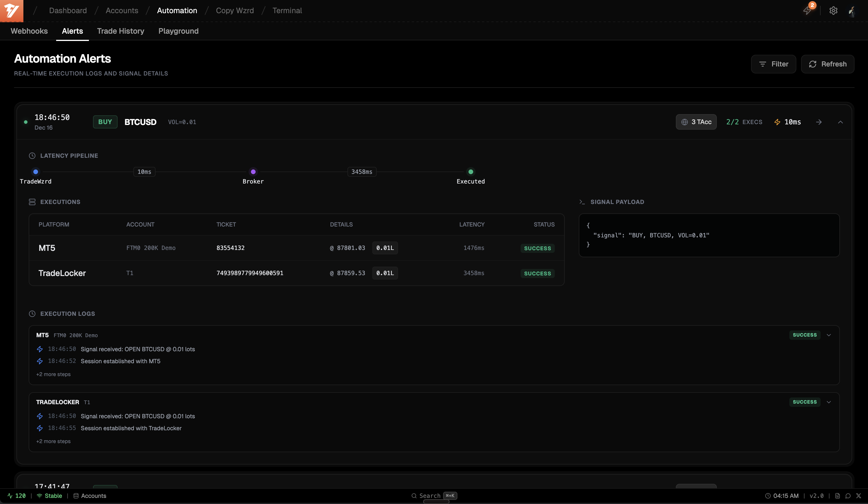
Task: Click the chat icon in the status bar
Action: [x=848, y=496]
